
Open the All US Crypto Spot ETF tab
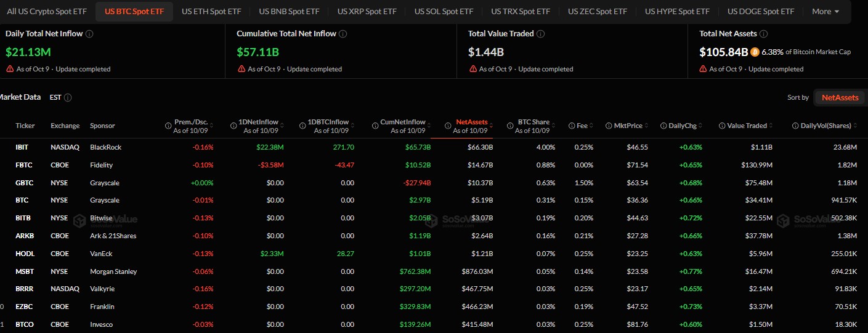point(47,12)
